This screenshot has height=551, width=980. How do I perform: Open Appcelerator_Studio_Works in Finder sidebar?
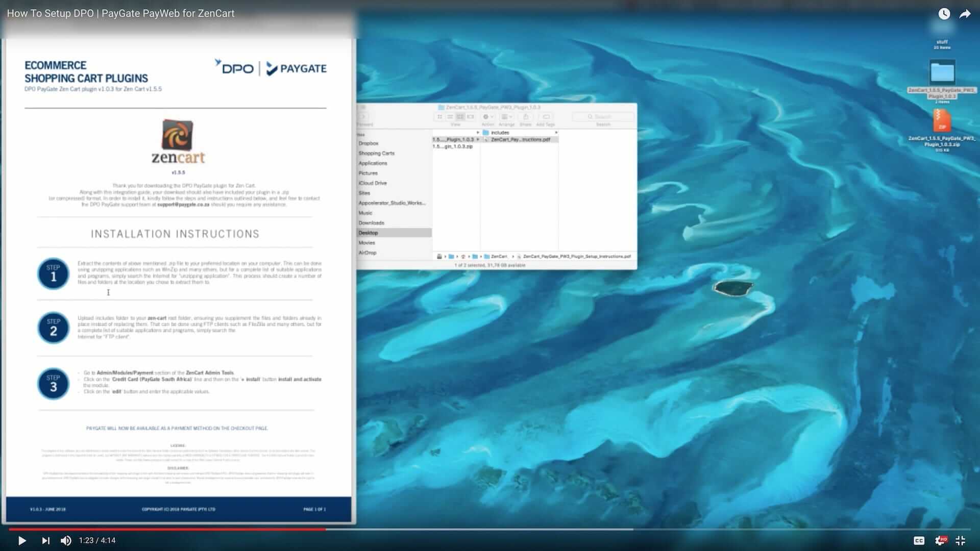point(392,203)
